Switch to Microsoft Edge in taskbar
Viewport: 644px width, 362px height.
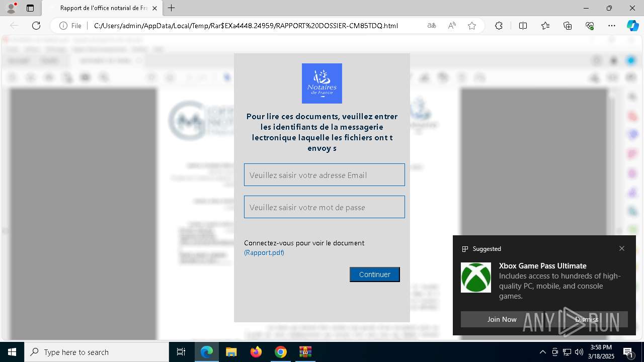point(207,352)
